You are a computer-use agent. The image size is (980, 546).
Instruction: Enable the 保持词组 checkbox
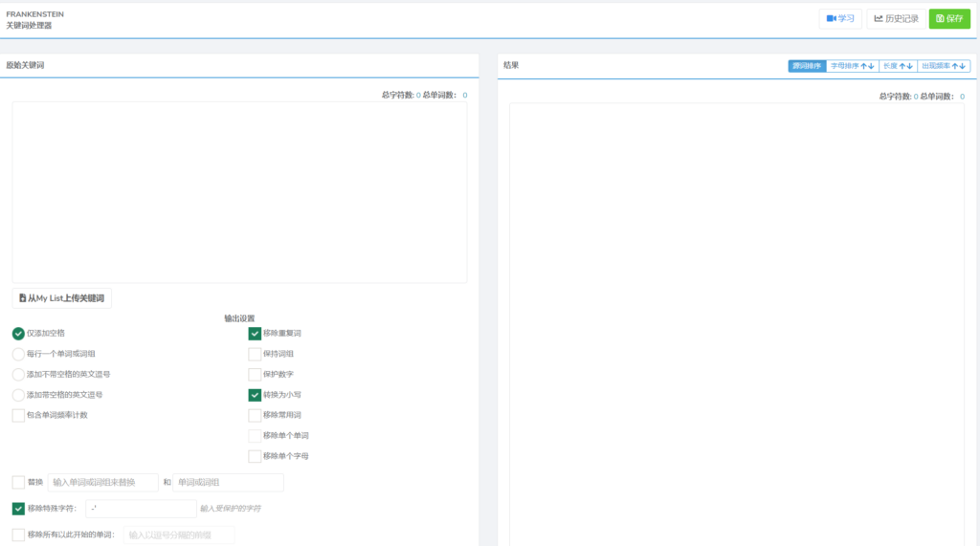pyautogui.click(x=255, y=354)
